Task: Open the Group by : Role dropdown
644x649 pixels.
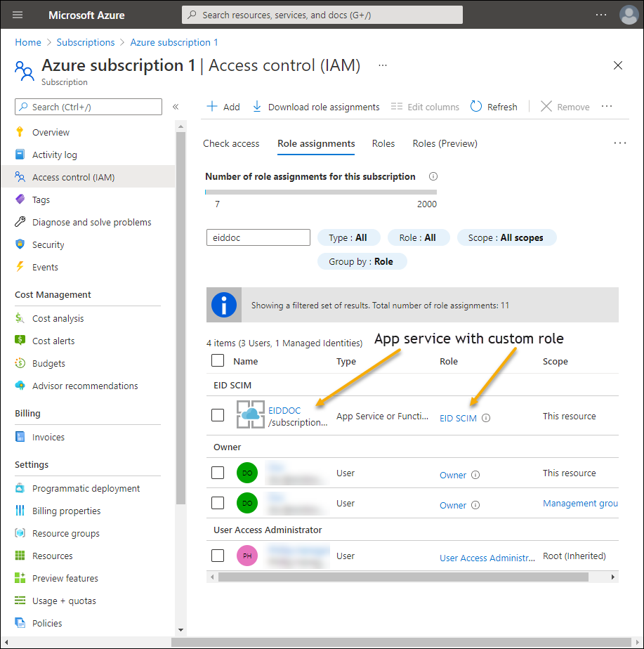Action: coord(362,261)
